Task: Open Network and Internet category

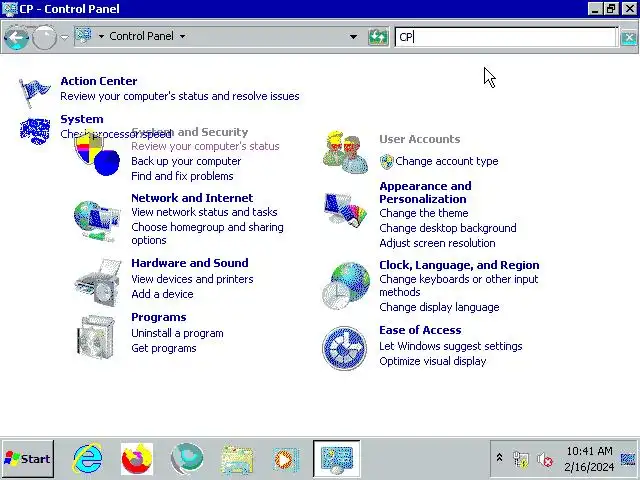Action: (192, 198)
